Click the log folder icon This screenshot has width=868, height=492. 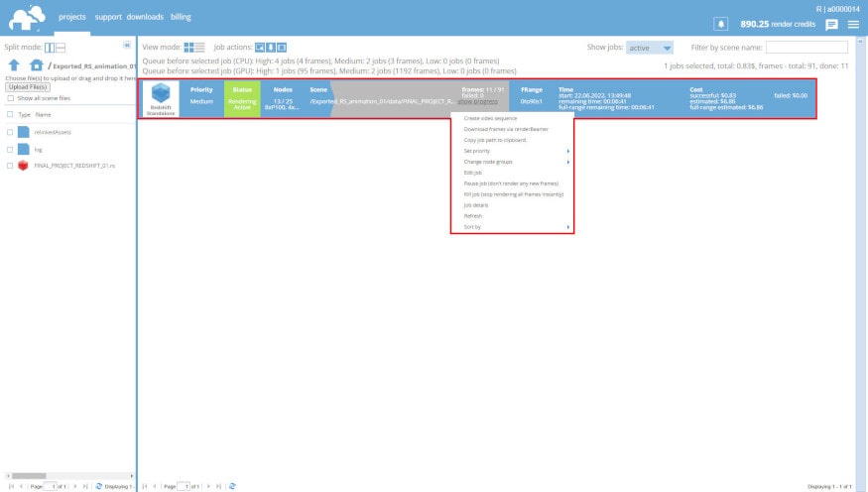point(23,149)
